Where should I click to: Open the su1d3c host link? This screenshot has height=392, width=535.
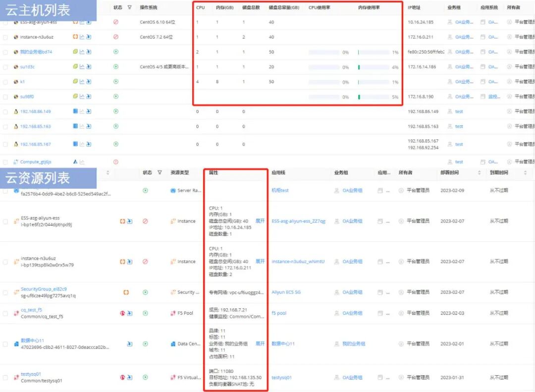(x=27, y=66)
